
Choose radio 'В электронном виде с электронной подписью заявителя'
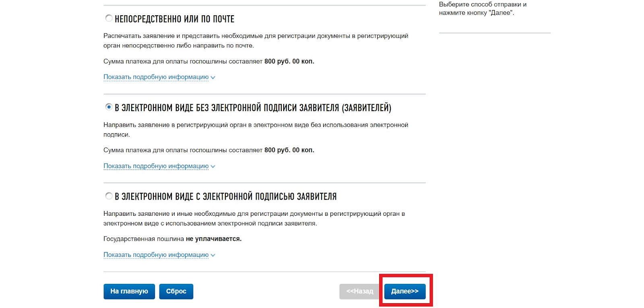(x=109, y=196)
